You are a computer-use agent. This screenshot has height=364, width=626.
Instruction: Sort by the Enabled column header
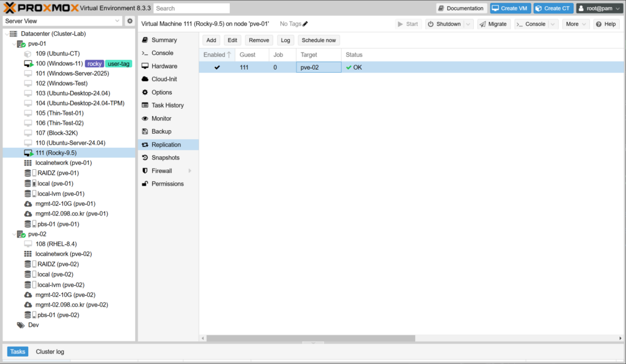pyautogui.click(x=215, y=55)
